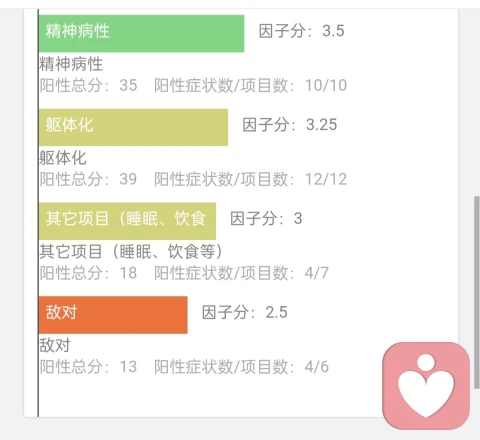
Task: Click 其它项目（睡眠、饮食等）subtitle text
Action: [131, 252]
